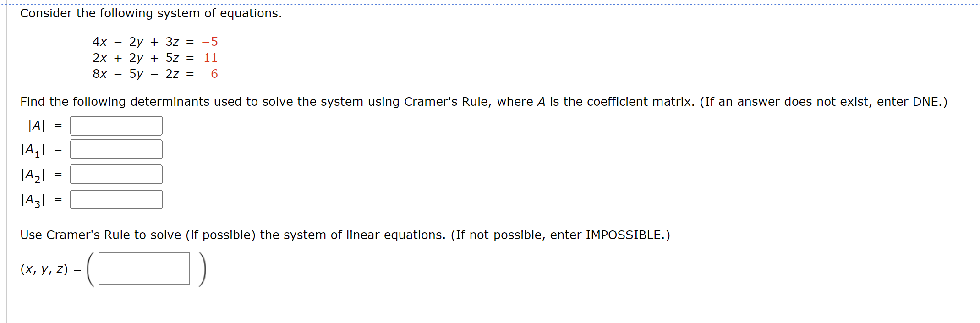Click the |A2| determinant input field
The height and width of the screenshot is (323, 980).
(116, 174)
